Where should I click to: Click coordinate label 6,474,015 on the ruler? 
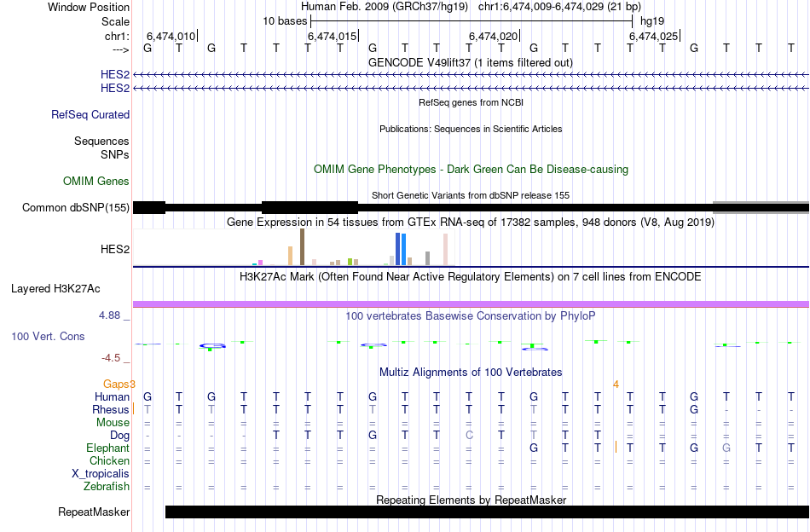(x=333, y=36)
